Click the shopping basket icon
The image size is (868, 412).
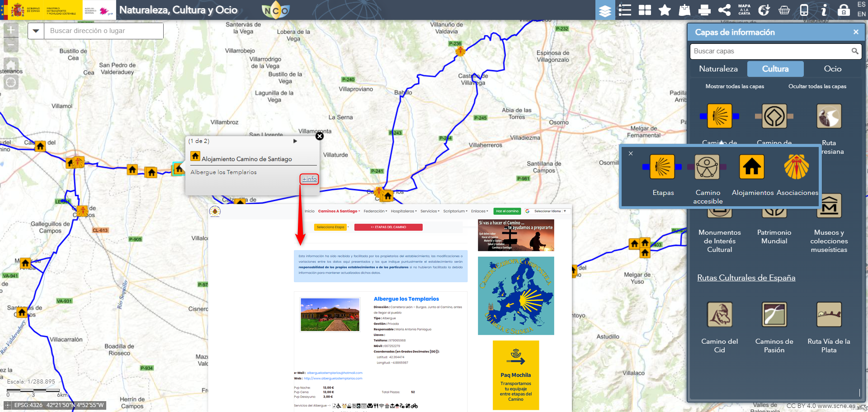784,10
